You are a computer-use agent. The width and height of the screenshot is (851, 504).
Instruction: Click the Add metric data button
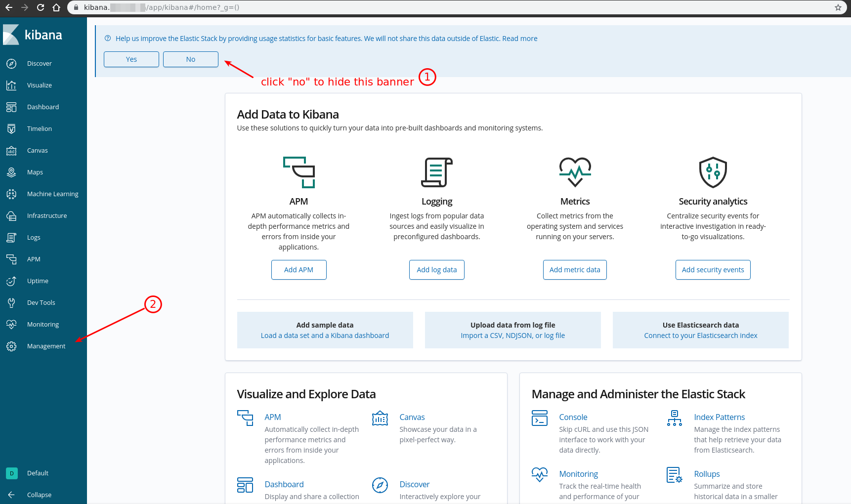tap(575, 270)
